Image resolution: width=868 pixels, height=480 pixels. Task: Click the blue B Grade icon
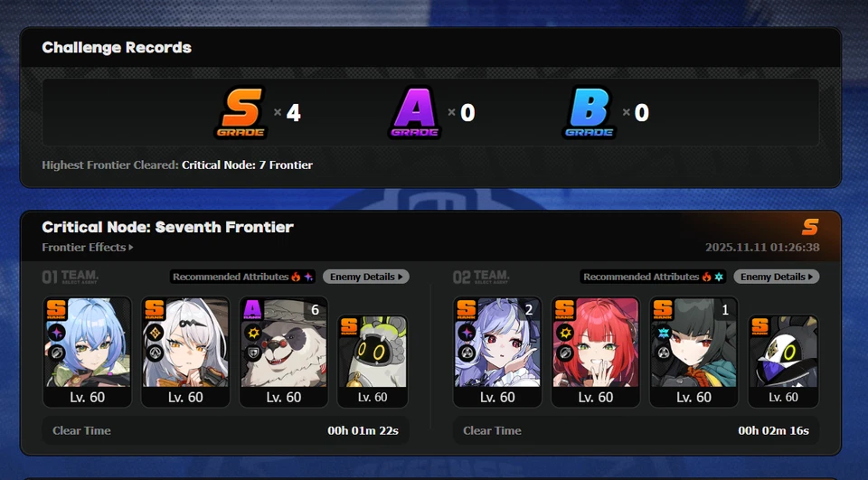click(589, 112)
